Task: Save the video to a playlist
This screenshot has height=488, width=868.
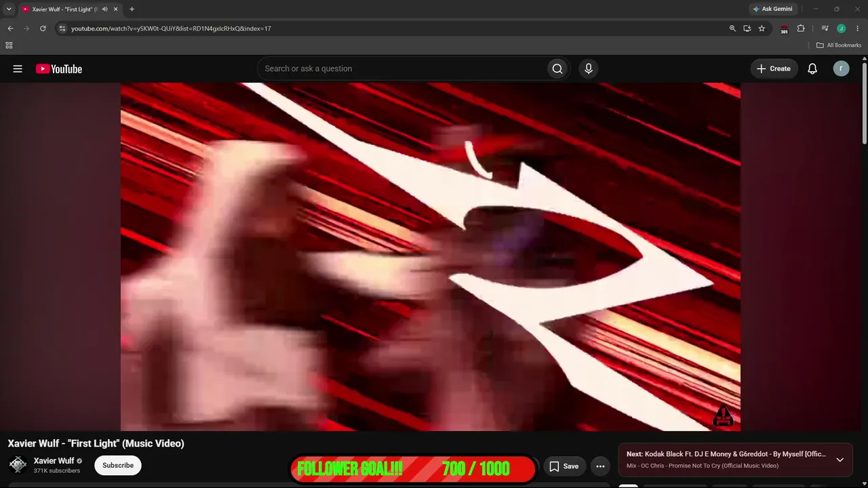Action: tap(564, 466)
